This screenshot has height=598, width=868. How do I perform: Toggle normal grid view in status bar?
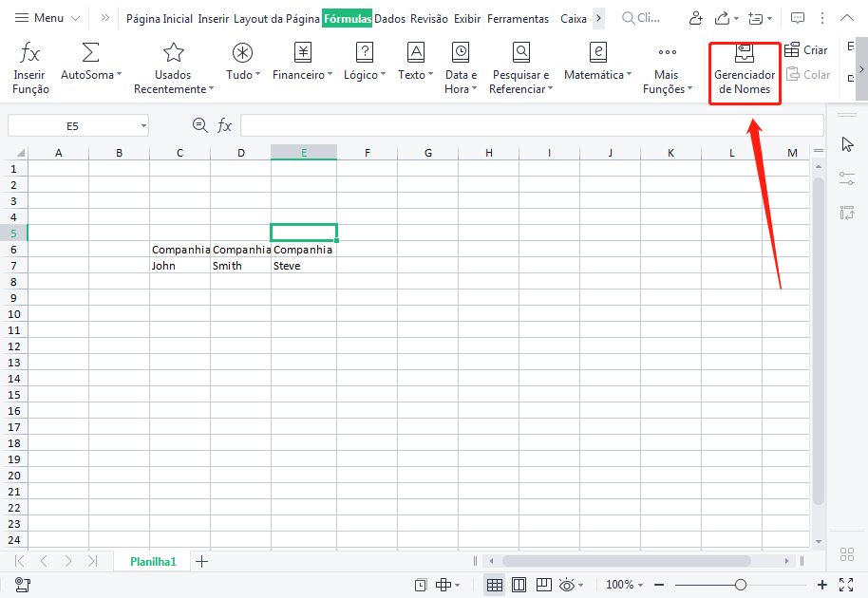pos(495,585)
